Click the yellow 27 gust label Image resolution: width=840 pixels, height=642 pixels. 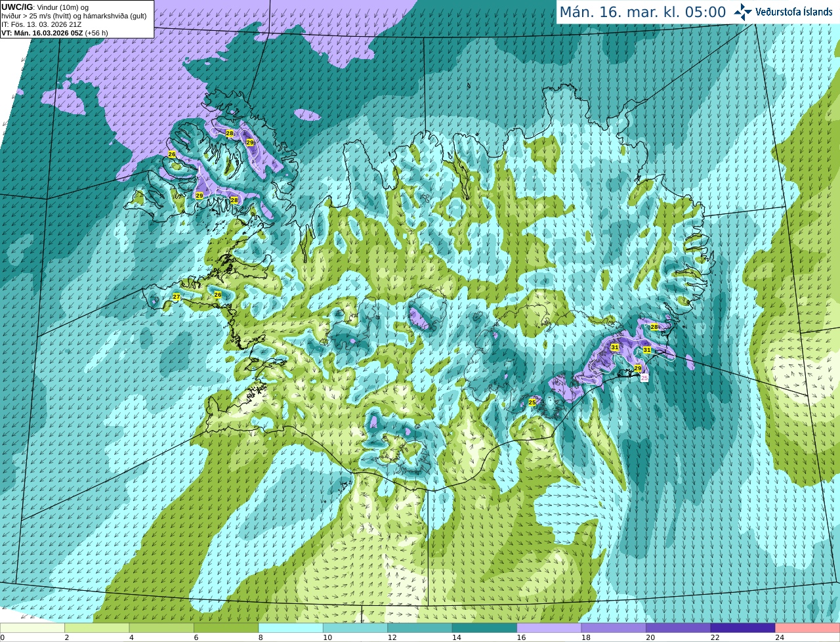176,297
